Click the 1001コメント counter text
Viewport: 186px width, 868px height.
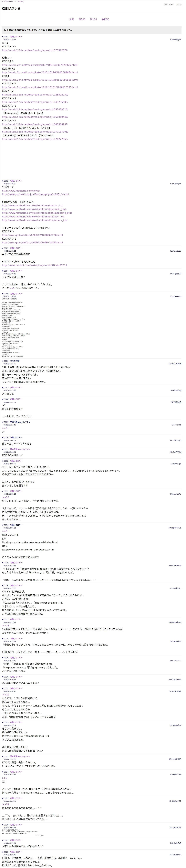pyautogui.click(x=168, y=4)
